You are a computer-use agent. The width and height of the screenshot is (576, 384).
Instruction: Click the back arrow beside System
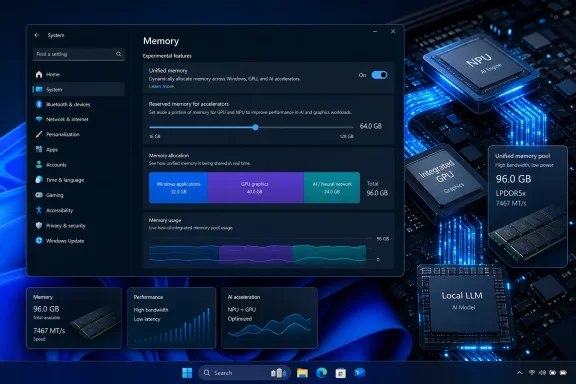37,35
